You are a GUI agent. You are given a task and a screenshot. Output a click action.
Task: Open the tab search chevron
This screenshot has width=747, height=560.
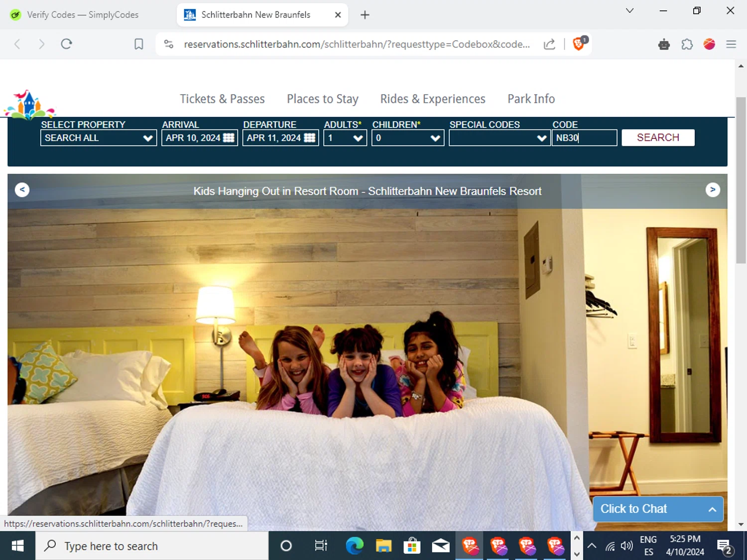[629, 10]
